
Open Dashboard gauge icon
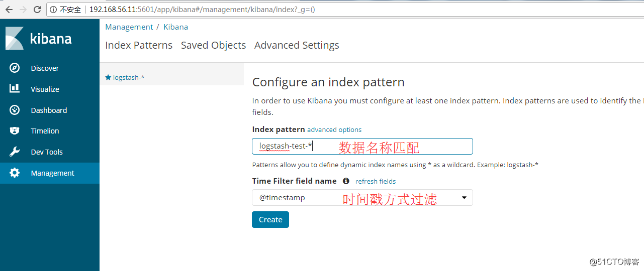[x=15, y=110]
